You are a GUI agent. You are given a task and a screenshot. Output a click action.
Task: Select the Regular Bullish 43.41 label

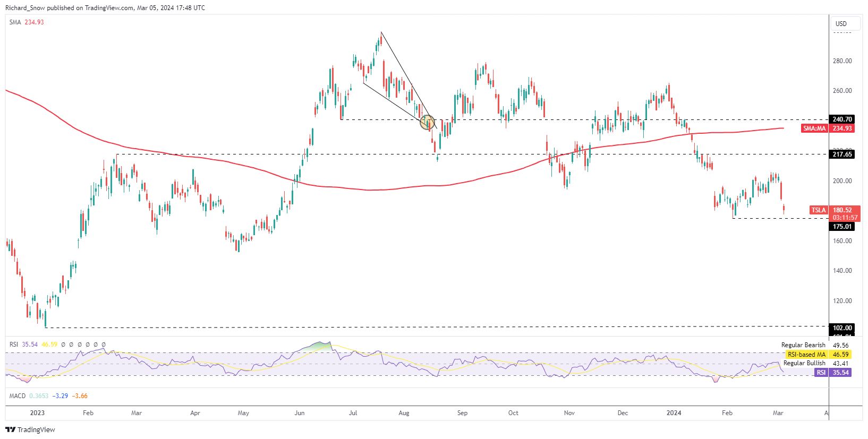816,364
